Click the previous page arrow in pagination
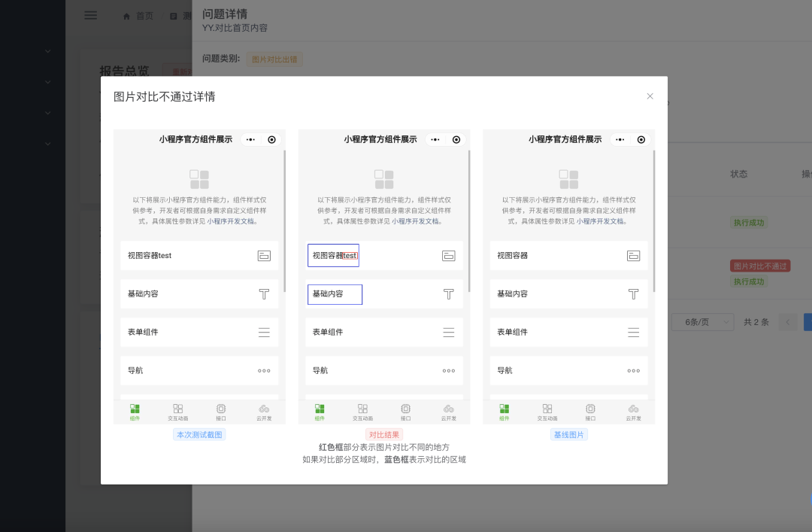The width and height of the screenshot is (812, 532). point(788,322)
